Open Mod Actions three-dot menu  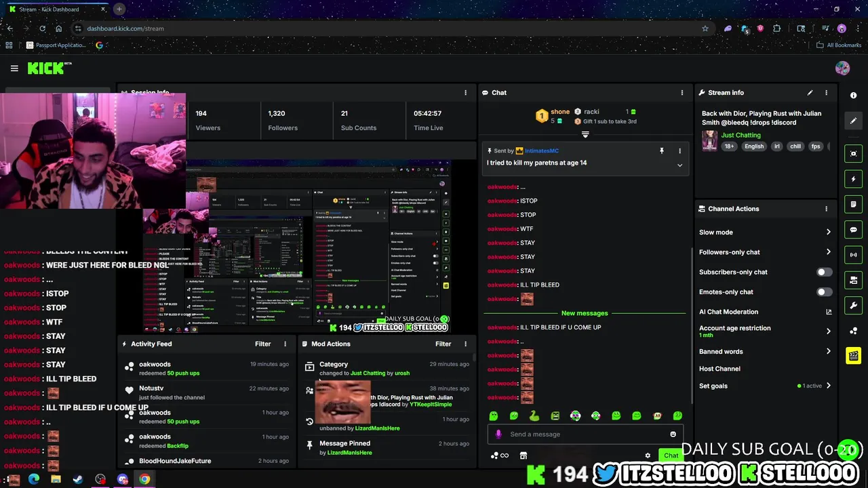point(465,344)
